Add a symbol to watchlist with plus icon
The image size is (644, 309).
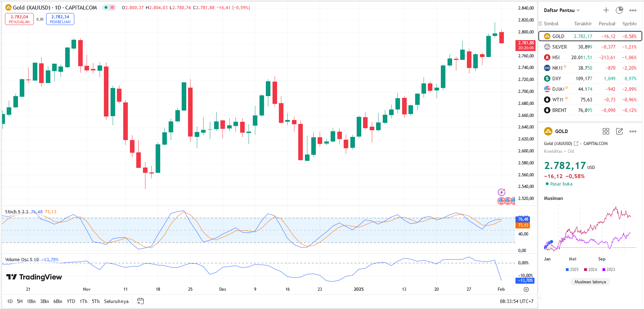coord(606,10)
